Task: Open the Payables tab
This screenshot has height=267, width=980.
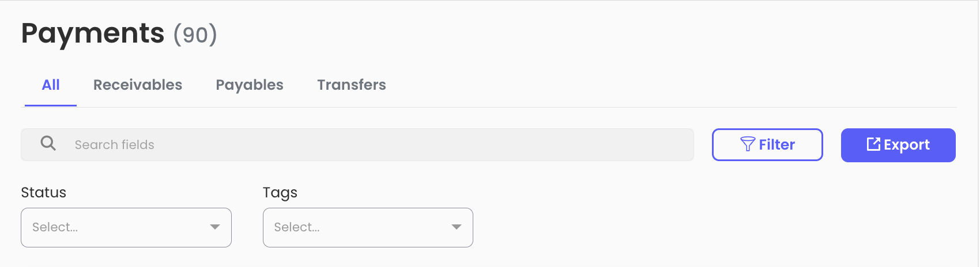Action: click(250, 85)
